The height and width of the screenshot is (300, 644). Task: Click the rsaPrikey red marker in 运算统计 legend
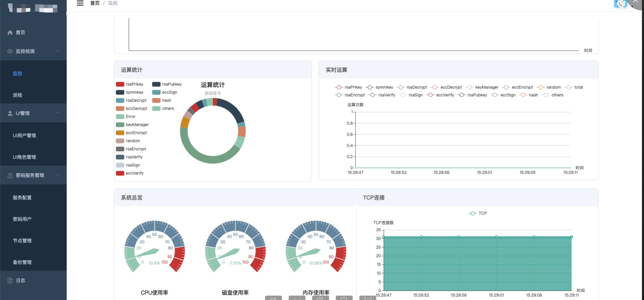coord(120,84)
